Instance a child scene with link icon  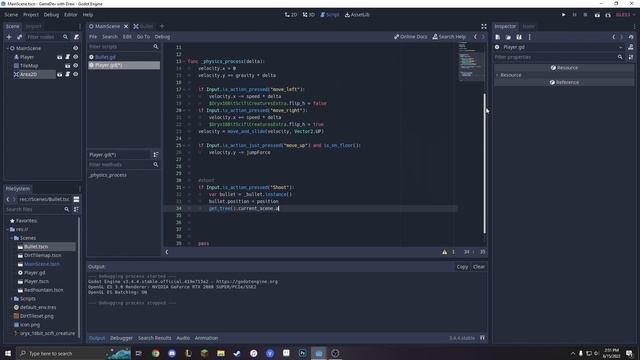pyautogui.click(x=19, y=37)
